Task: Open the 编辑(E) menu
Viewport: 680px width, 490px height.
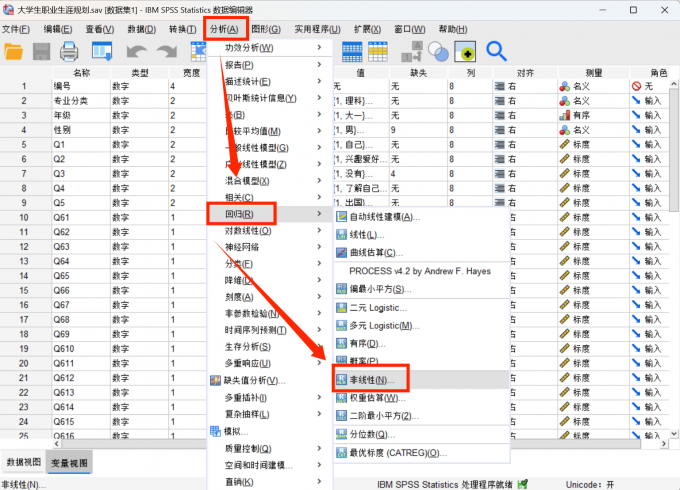Action: point(58,29)
